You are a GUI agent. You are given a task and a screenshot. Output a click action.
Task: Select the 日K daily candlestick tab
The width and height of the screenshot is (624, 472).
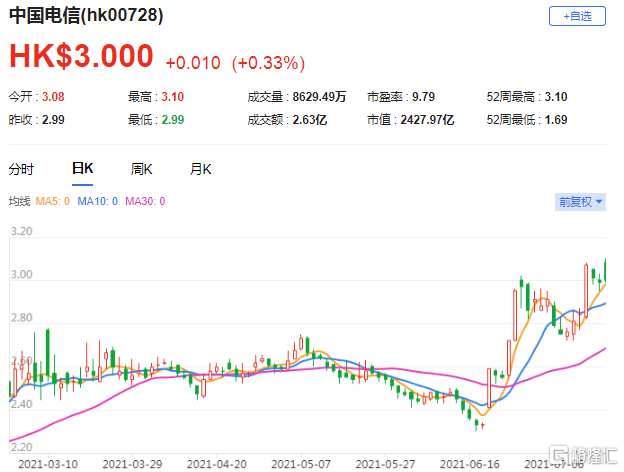tap(82, 168)
